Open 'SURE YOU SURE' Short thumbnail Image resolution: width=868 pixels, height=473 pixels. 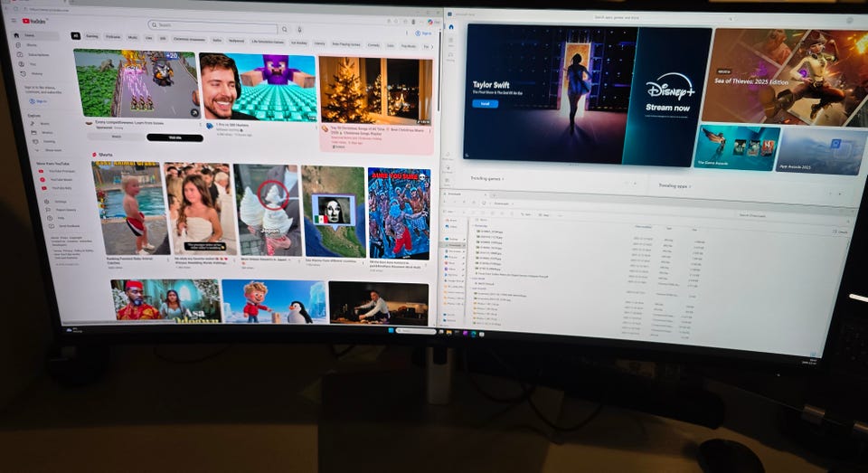click(399, 213)
